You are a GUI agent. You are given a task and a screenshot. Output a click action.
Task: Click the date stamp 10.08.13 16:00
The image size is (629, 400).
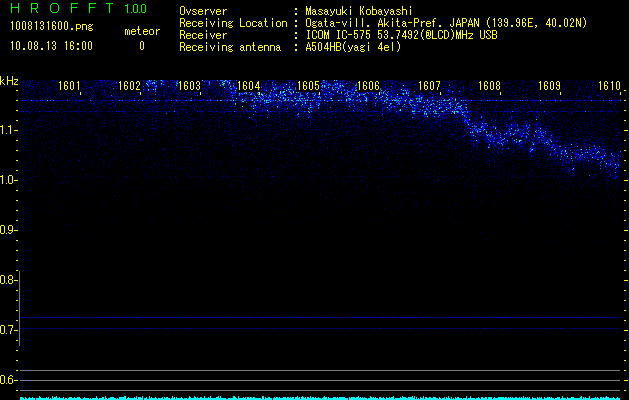click(x=51, y=46)
